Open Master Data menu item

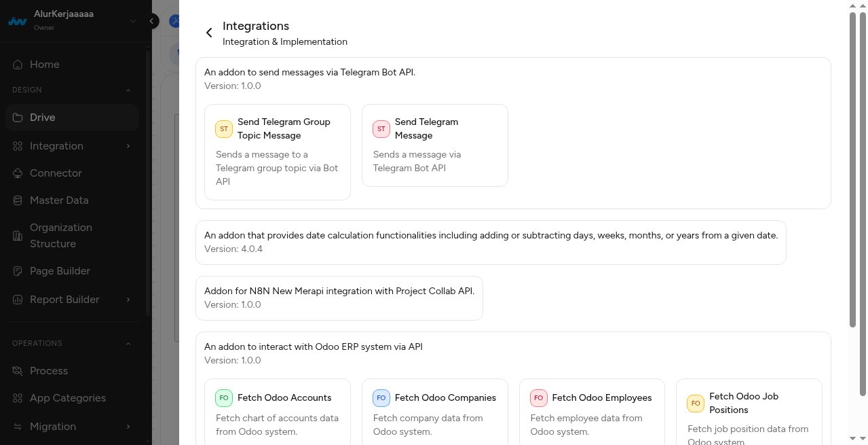pyautogui.click(x=72, y=200)
